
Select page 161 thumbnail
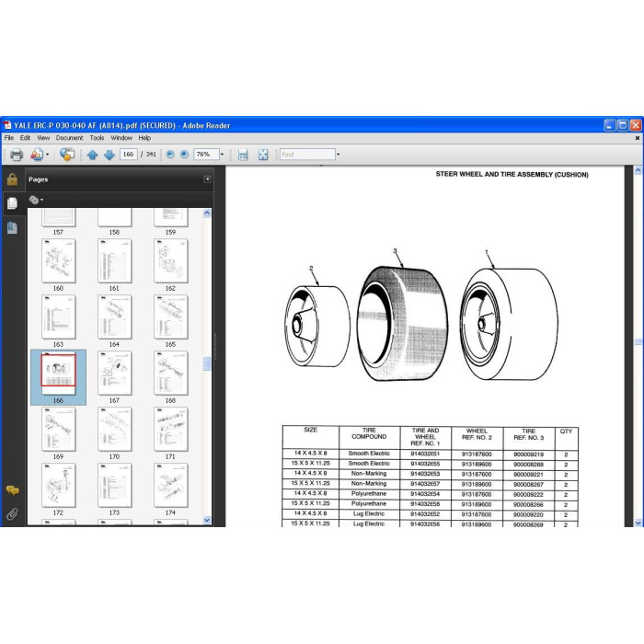115,261
